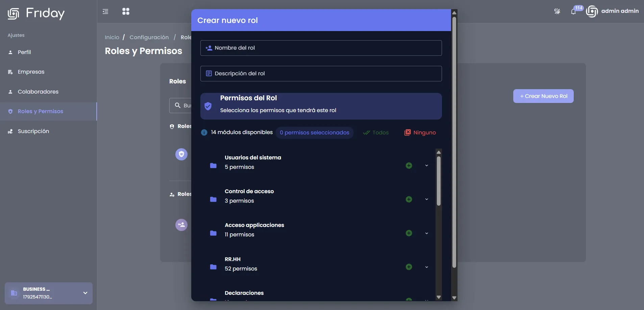Deselect all with Ninguno button
Screen dimensions: 644x310
[x=420, y=132]
